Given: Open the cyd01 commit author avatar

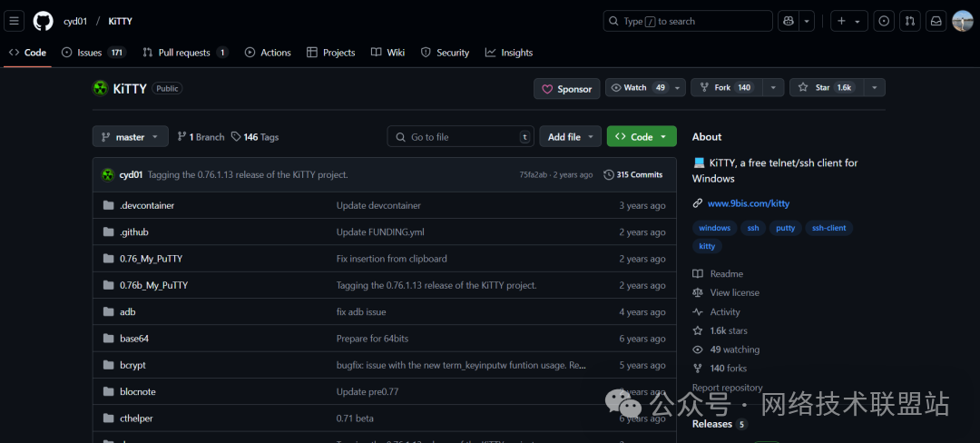Looking at the screenshot, I should point(108,175).
